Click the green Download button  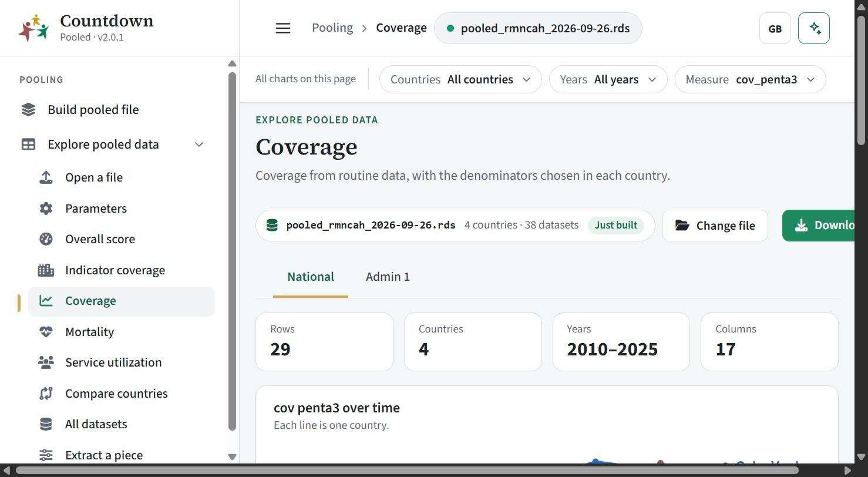[x=819, y=226]
